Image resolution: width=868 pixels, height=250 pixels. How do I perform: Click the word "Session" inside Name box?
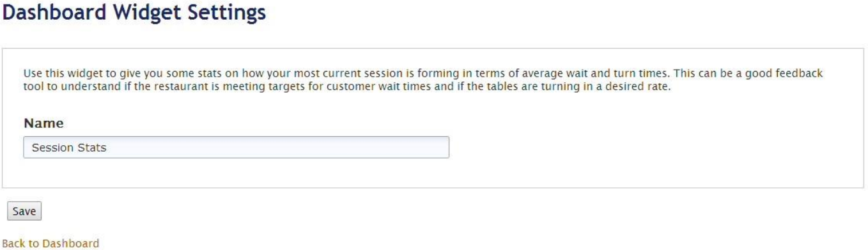[49, 148]
